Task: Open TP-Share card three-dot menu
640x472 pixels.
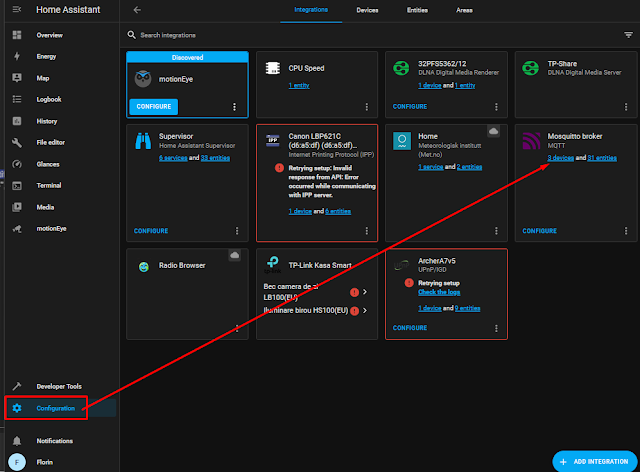Action: click(626, 107)
